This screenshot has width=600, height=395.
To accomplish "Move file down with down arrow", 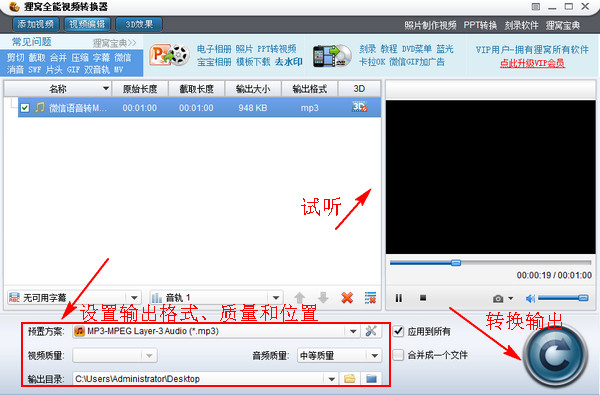I will [323, 297].
